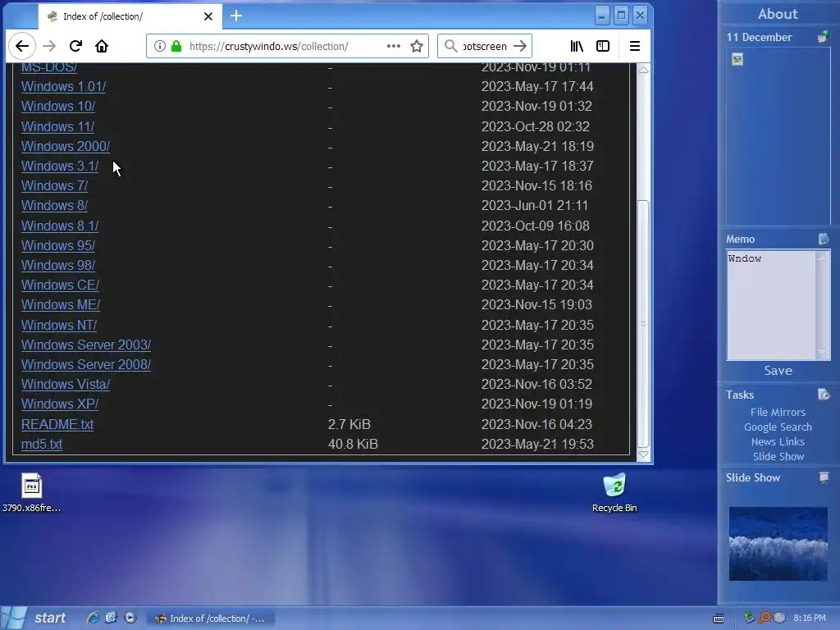Image resolution: width=840 pixels, height=630 pixels.
Task: Close the Index of /collection/ tab
Action: (208, 16)
